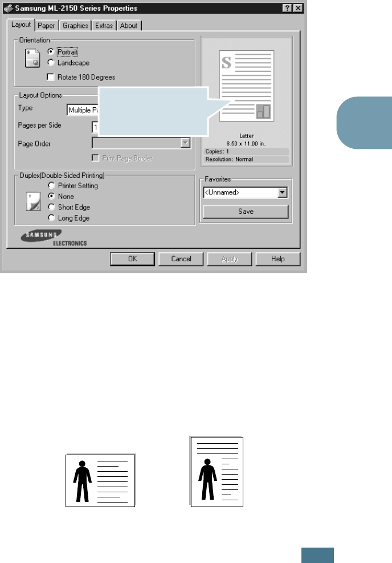This screenshot has width=392, height=563.
Task: Choose Printer Setting for duplex
Action: point(73,185)
